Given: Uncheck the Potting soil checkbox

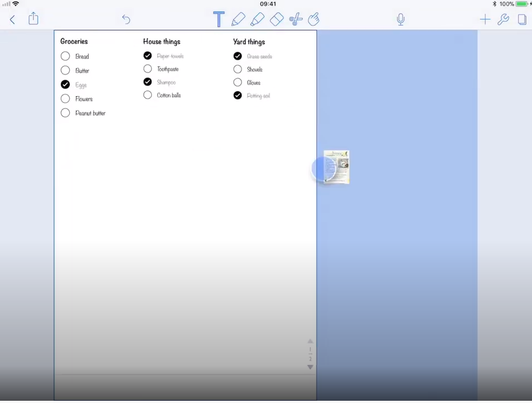Looking at the screenshot, I should click(238, 95).
